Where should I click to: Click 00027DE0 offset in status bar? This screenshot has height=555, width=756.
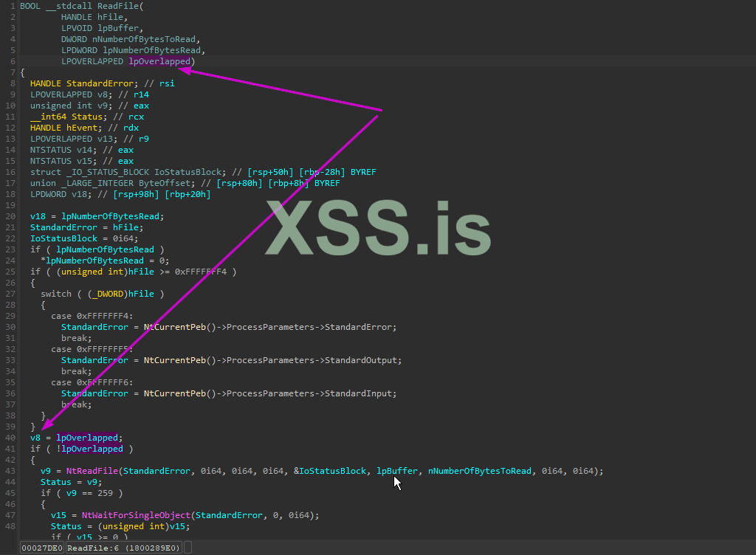pyautogui.click(x=42, y=548)
